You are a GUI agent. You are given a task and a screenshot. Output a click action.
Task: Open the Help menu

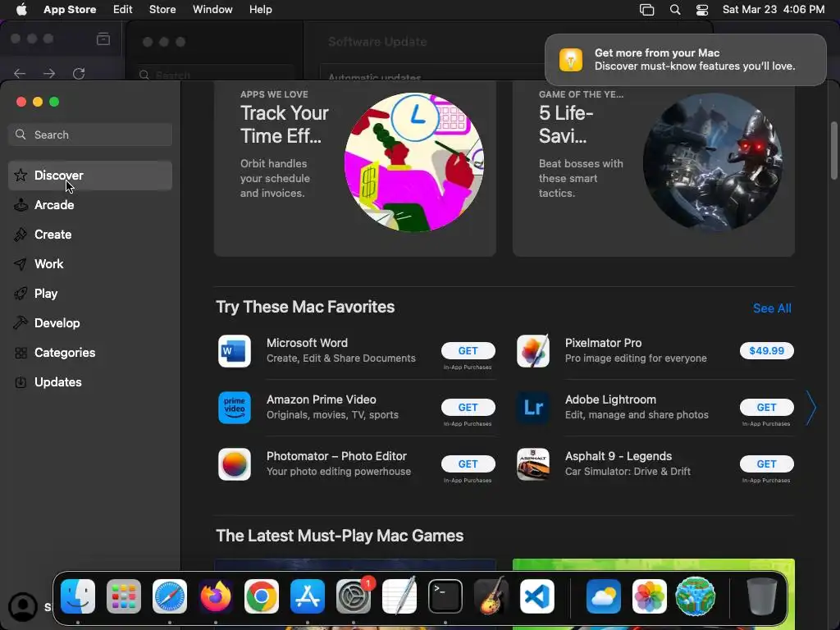(x=260, y=10)
